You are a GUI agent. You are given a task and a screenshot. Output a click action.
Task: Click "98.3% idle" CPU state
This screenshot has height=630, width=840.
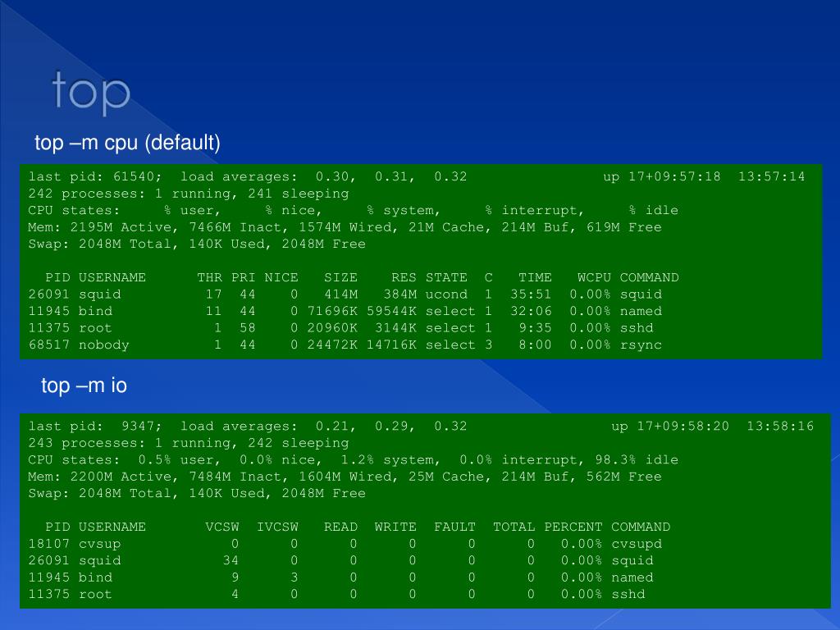pyautogui.click(x=637, y=460)
